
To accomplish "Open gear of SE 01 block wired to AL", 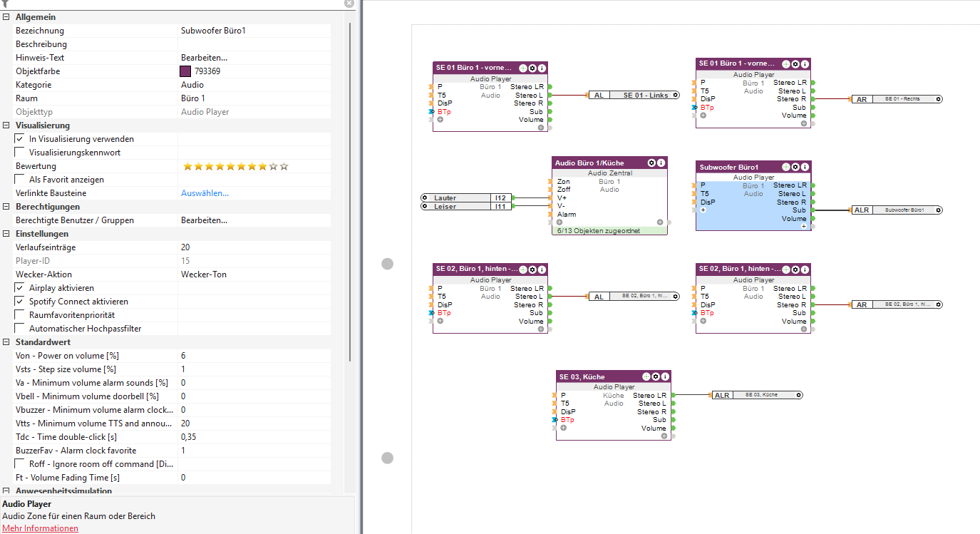I will click(x=532, y=68).
